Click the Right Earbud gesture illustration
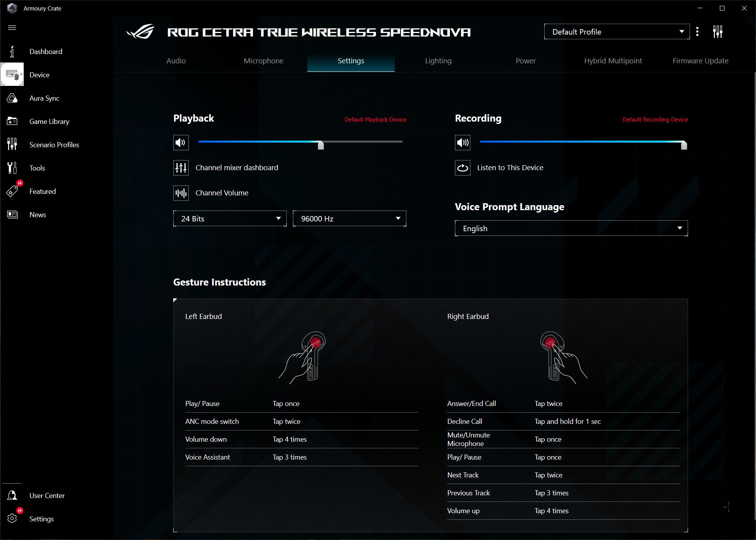The height and width of the screenshot is (540, 756). 564,357
